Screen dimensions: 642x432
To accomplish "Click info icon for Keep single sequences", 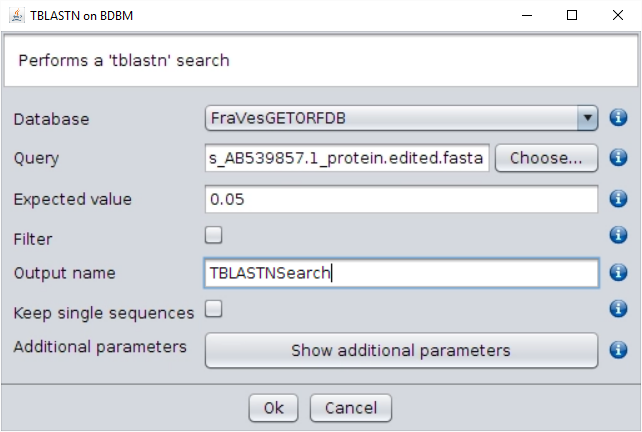I will pyautogui.click(x=618, y=310).
